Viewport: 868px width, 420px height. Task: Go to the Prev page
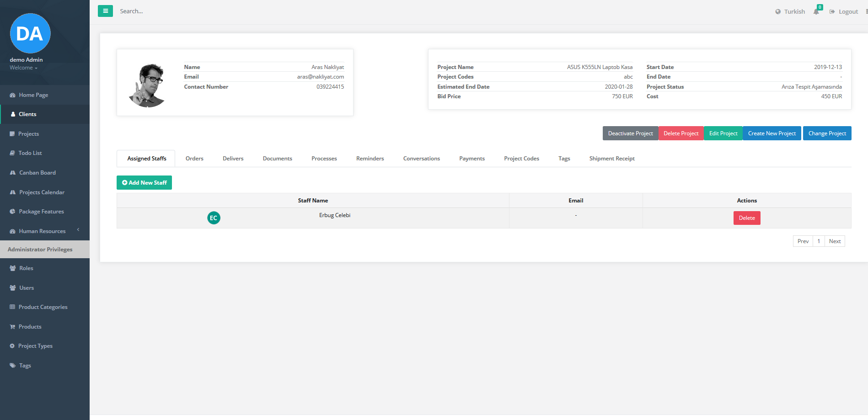point(803,241)
